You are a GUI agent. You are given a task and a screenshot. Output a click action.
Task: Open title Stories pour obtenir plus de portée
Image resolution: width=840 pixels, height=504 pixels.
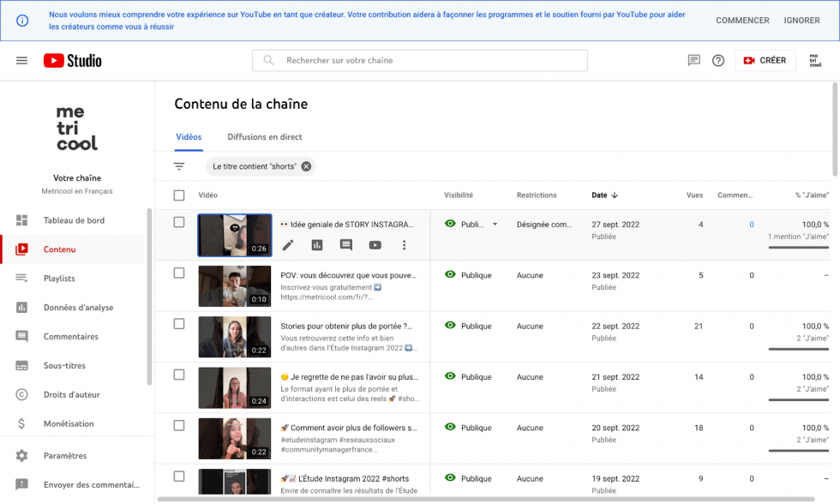(346, 327)
